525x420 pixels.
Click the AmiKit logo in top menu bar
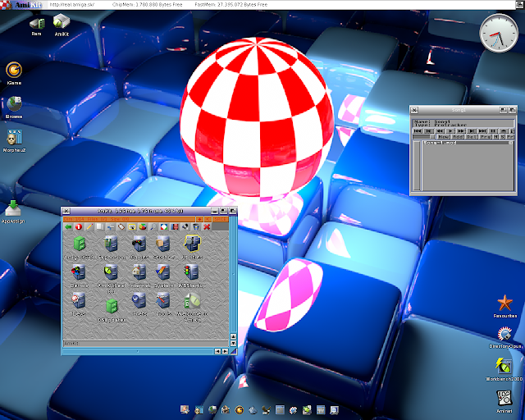tap(21, 5)
